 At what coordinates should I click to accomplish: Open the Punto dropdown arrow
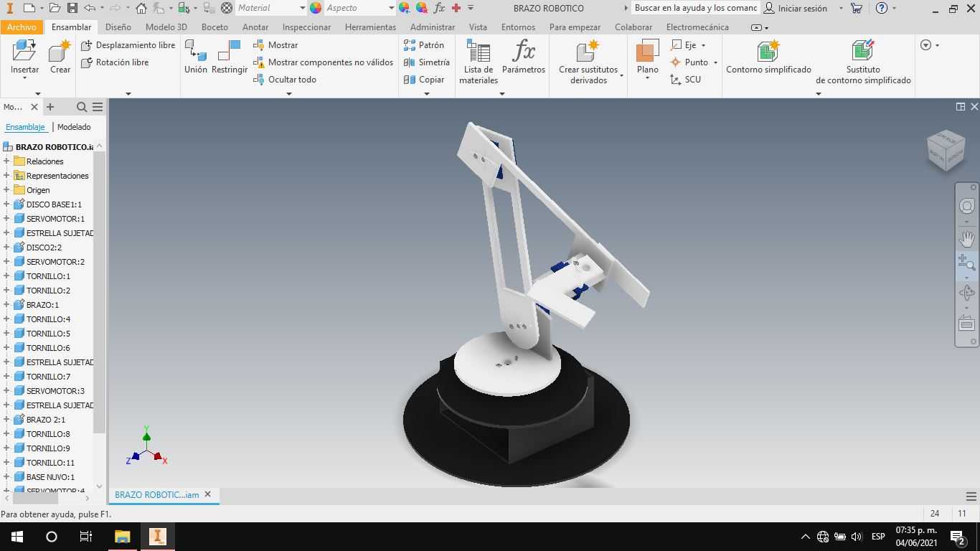(x=715, y=62)
